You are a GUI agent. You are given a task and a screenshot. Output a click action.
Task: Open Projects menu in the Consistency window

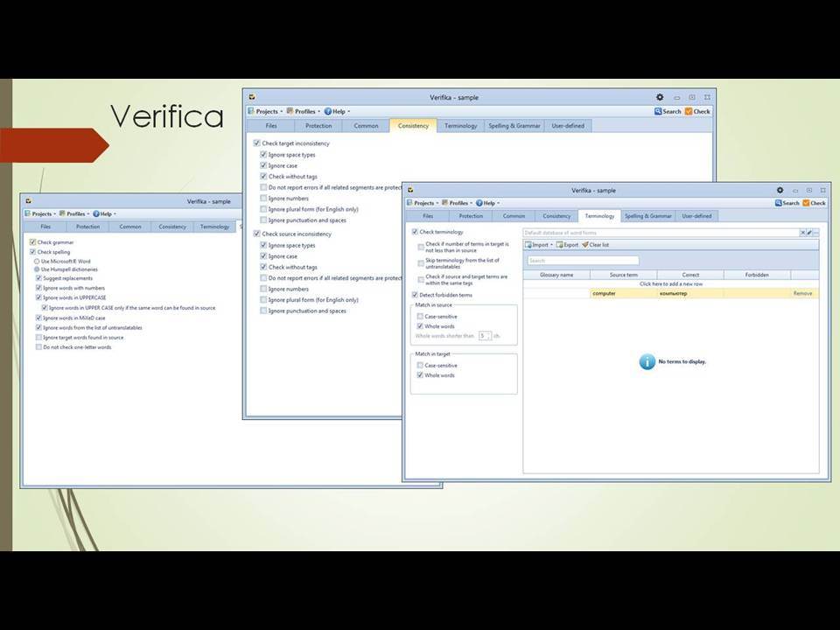click(265, 111)
